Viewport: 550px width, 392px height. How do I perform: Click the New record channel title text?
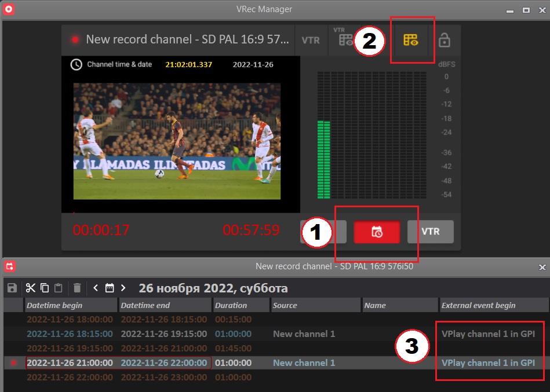(187, 39)
